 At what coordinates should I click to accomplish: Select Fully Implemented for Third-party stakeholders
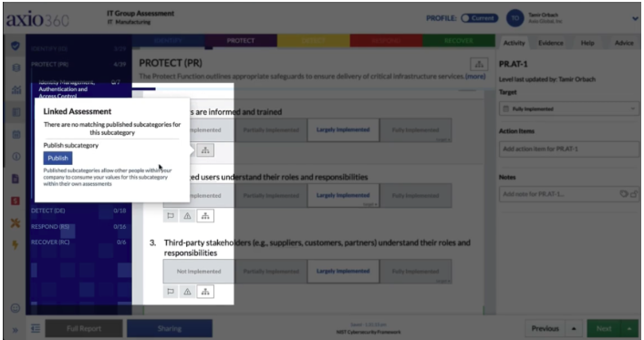tap(416, 272)
